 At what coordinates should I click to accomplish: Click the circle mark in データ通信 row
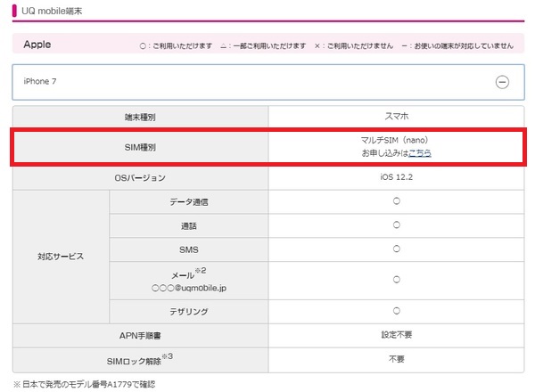(396, 200)
